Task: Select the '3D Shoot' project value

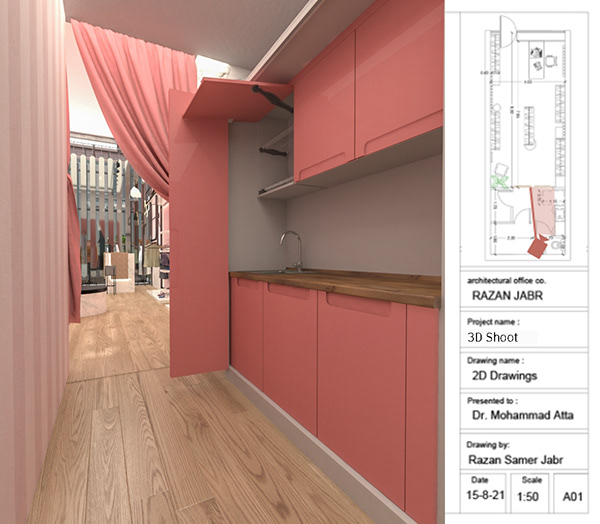Action: pyautogui.click(x=492, y=337)
